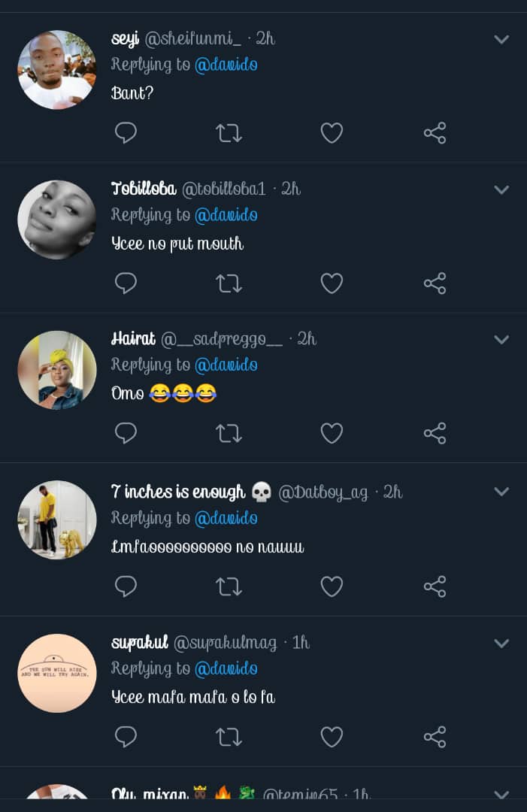
Task: Like the "Lmfaooo no nauuu" tweet
Action: tap(332, 586)
